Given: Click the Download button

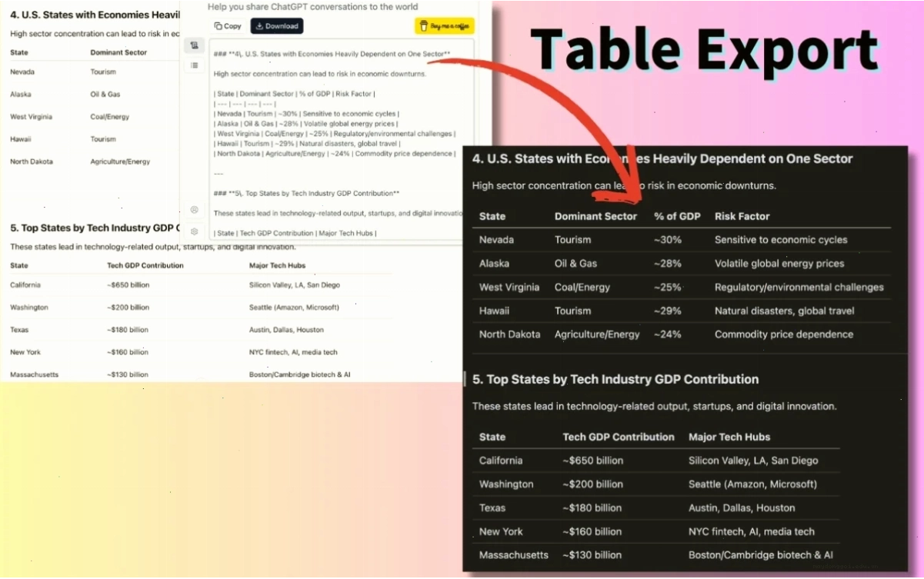Looking at the screenshot, I should pos(277,26).
